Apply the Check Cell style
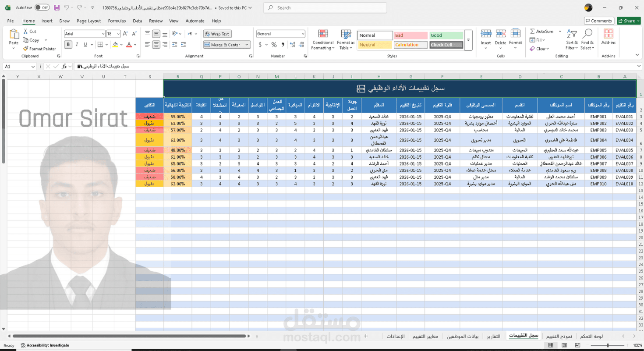The width and height of the screenshot is (644, 351). coord(446,45)
